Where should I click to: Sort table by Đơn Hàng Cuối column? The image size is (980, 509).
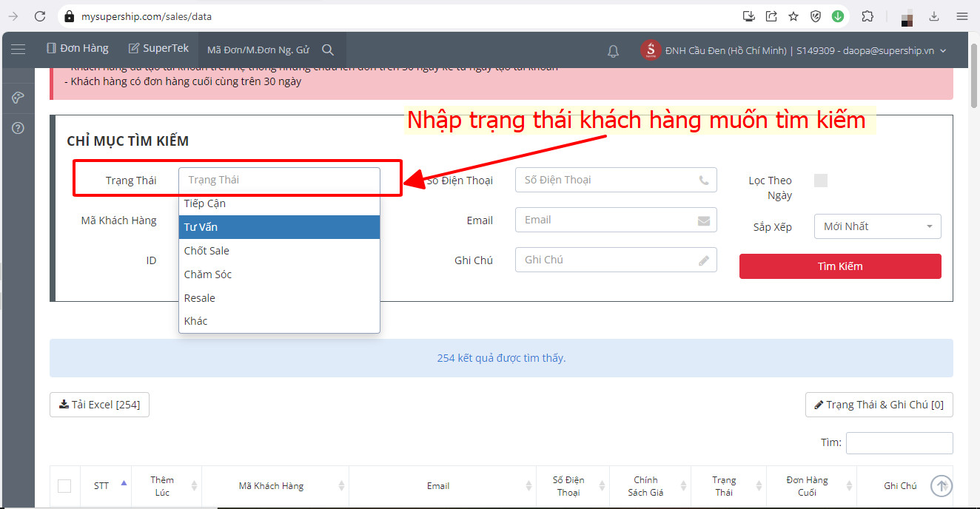coord(811,485)
